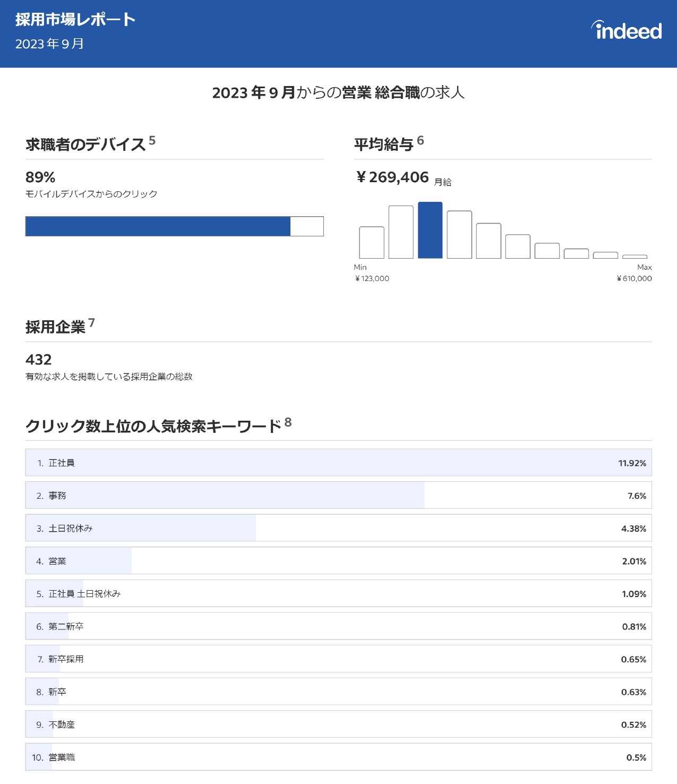Click the 432 hiring companies count
This screenshot has height=784, width=677.
click(x=39, y=360)
